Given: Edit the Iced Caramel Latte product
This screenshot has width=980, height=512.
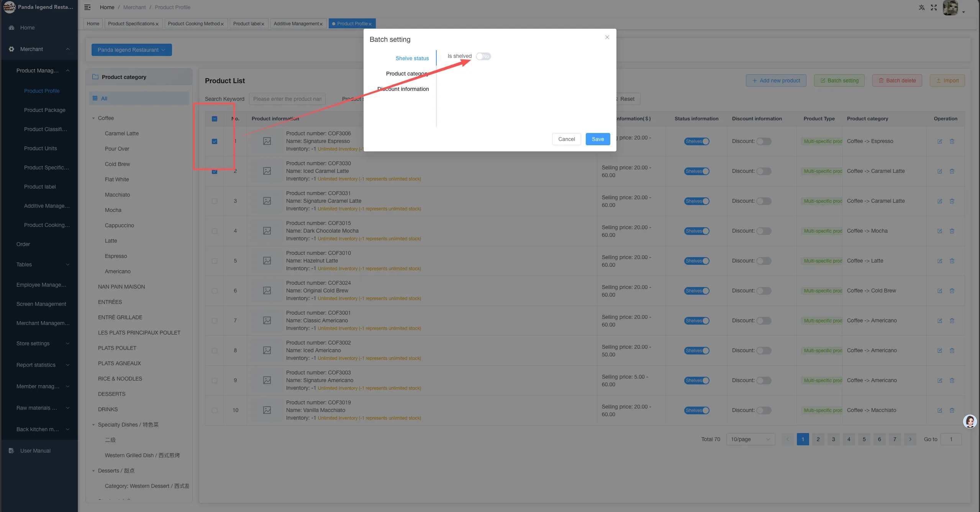Looking at the screenshot, I should (940, 171).
